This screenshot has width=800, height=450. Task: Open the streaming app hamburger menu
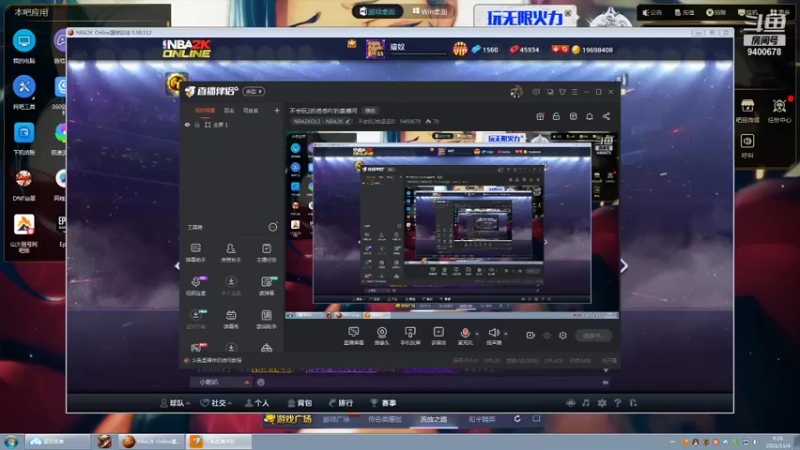coord(574,92)
